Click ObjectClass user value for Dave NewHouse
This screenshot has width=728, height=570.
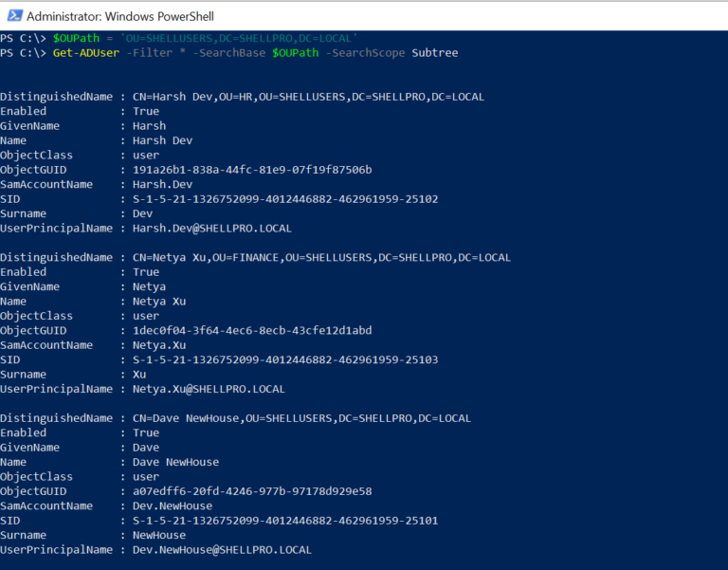(x=146, y=477)
